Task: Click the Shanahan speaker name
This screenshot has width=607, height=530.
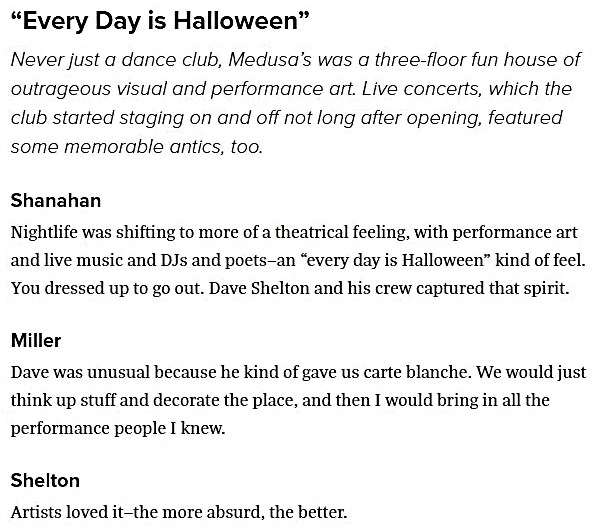Action: (56, 201)
